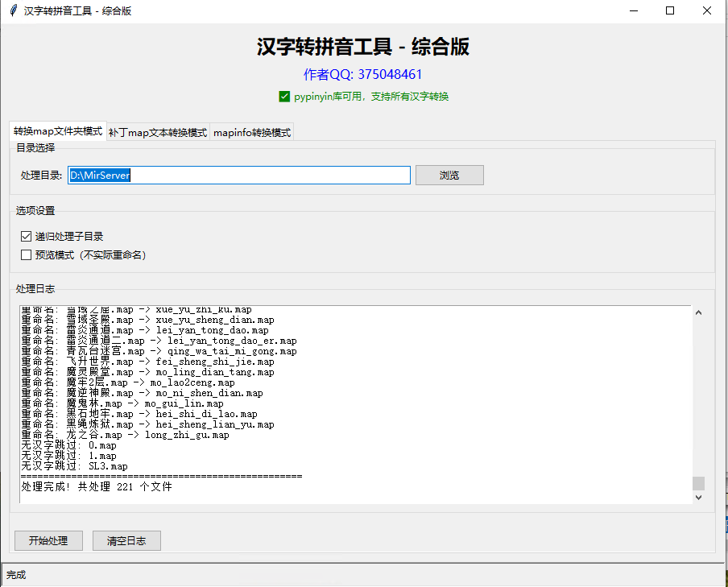The image size is (728, 587).
Task: Clear the log using 清空日志
Action: point(126,541)
